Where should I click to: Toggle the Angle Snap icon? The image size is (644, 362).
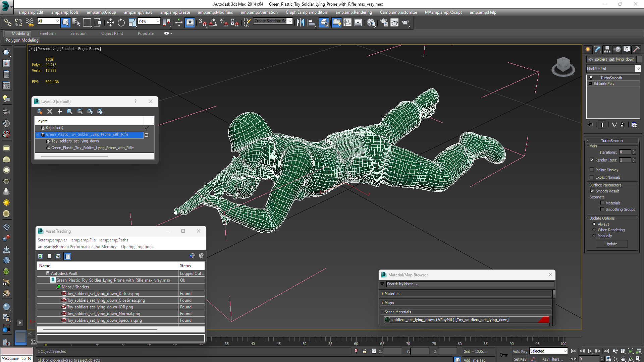[x=213, y=22]
